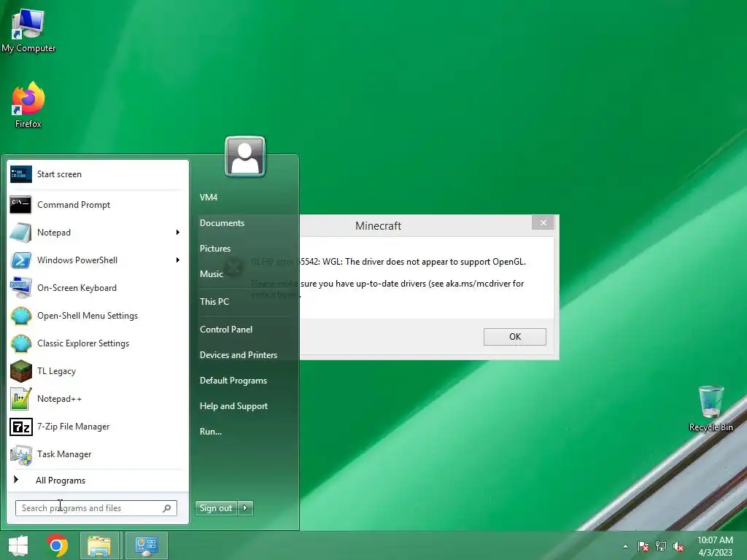The image size is (747, 560).
Task: Open Control Panel from the start menu
Action: point(226,330)
